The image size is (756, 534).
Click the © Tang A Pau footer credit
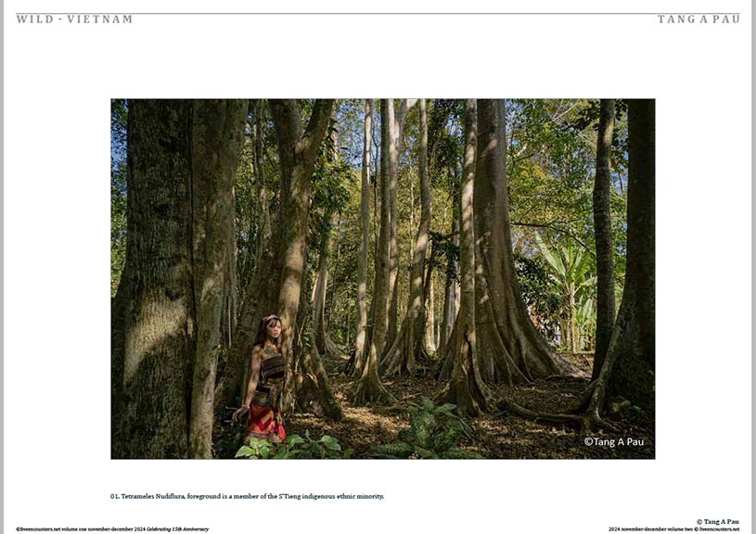[717, 521]
